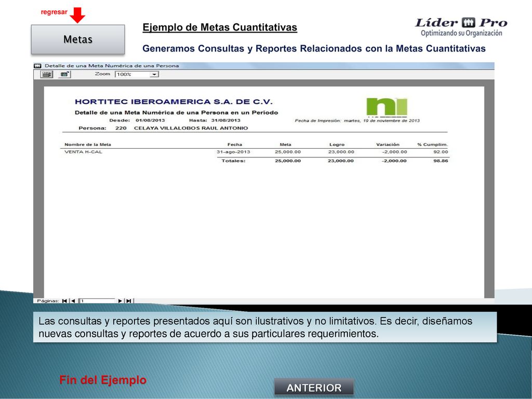Click the page number input field
This screenshot has height=399, width=532.
97,301
